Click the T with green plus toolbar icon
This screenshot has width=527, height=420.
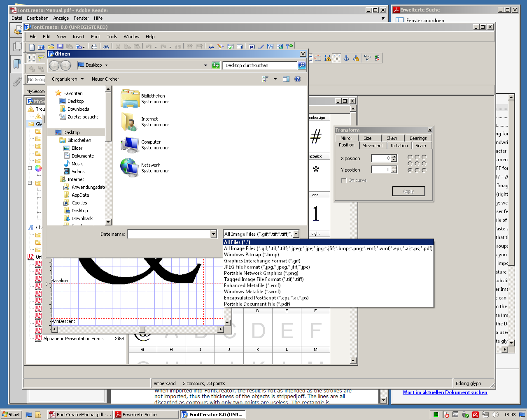(x=289, y=46)
